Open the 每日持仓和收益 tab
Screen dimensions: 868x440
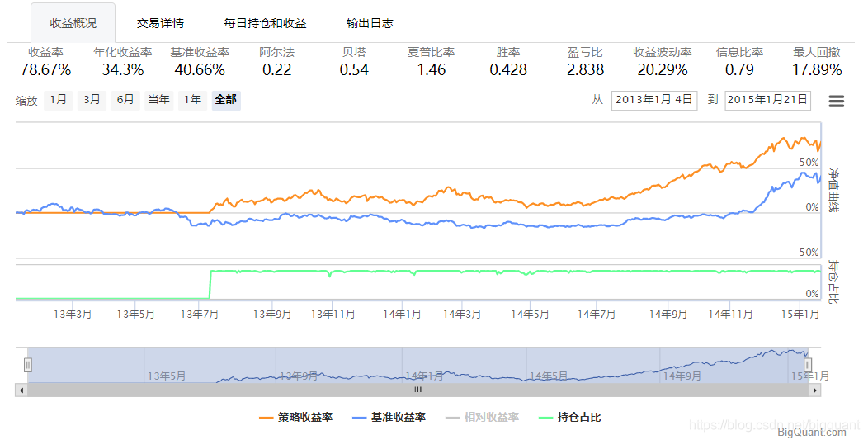(265, 23)
